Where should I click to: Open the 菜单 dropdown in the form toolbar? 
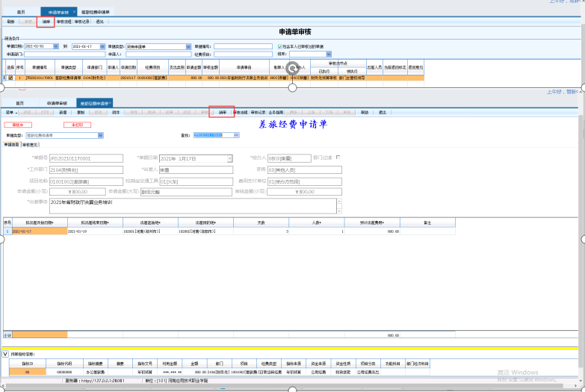tap(11, 112)
